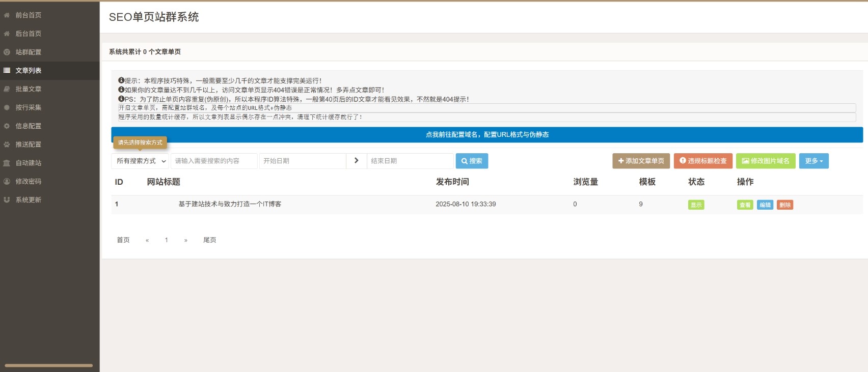Go to 按行采集 sidebar menu
The width and height of the screenshot is (868, 372).
[29, 107]
